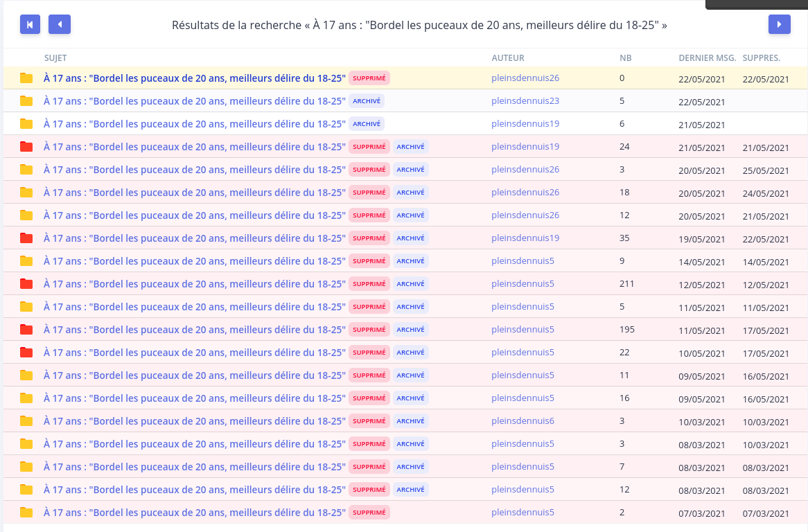
Task: Click folder icon of topic last posted 14/05/2021... no, 11/05/2021 with 5 messages
Action: click(x=26, y=306)
